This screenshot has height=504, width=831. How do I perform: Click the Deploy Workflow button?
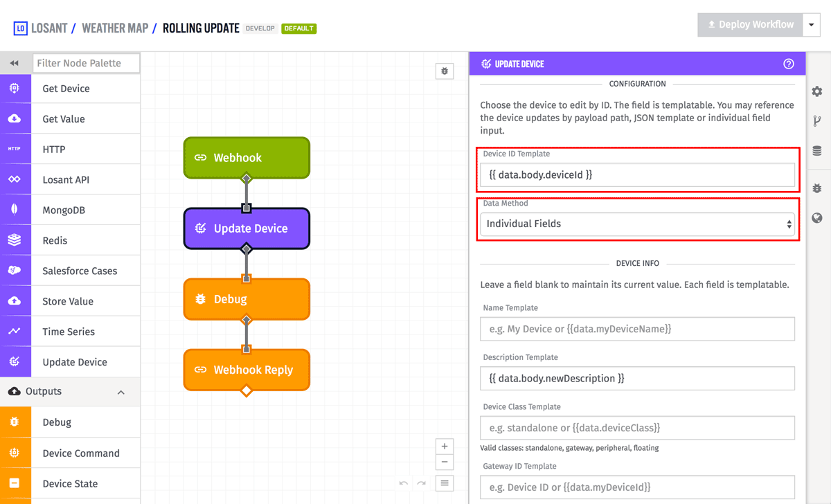[x=750, y=25]
